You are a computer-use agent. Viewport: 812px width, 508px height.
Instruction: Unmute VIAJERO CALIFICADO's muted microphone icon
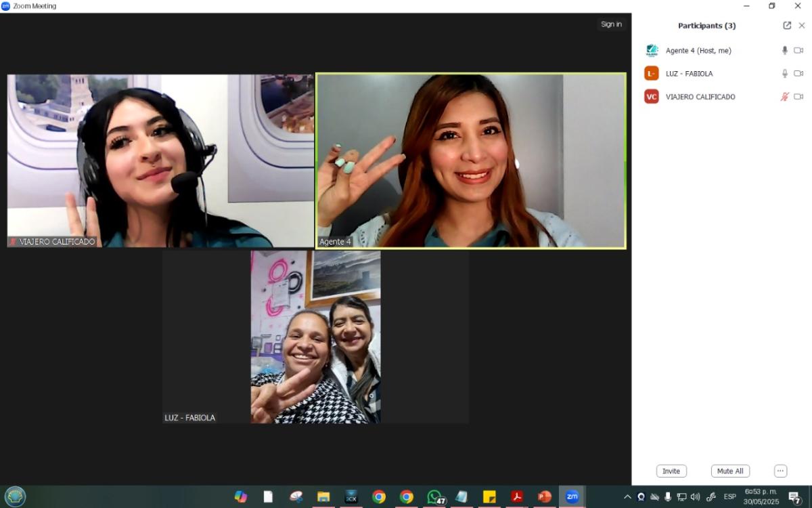tap(785, 97)
